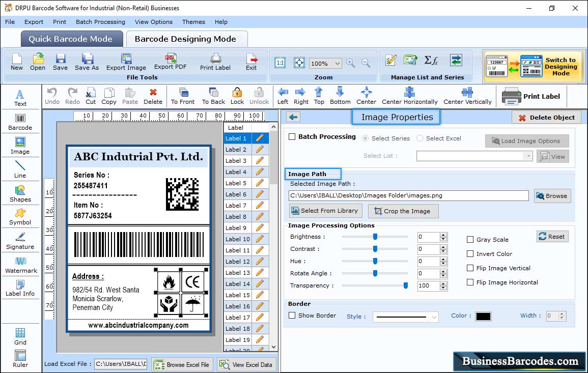Image resolution: width=588 pixels, height=373 pixels.
Task: Click the Brightness slider handle
Action: click(x=375, y=237)
